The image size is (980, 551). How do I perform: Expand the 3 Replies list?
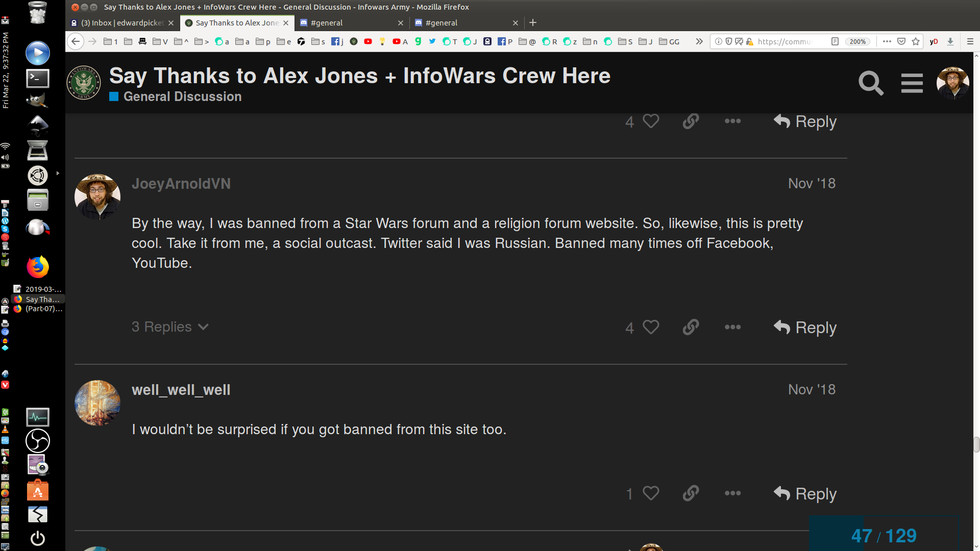point(170,327)
